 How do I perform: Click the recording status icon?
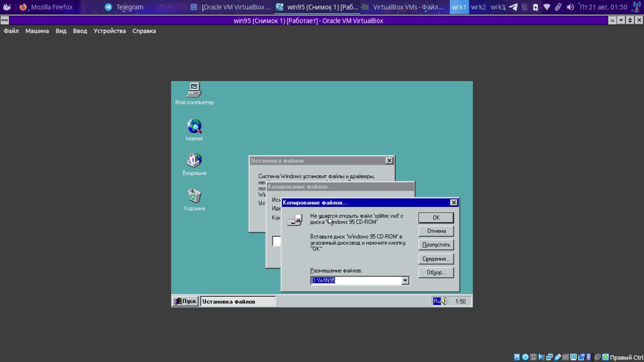tap(582, 357)
